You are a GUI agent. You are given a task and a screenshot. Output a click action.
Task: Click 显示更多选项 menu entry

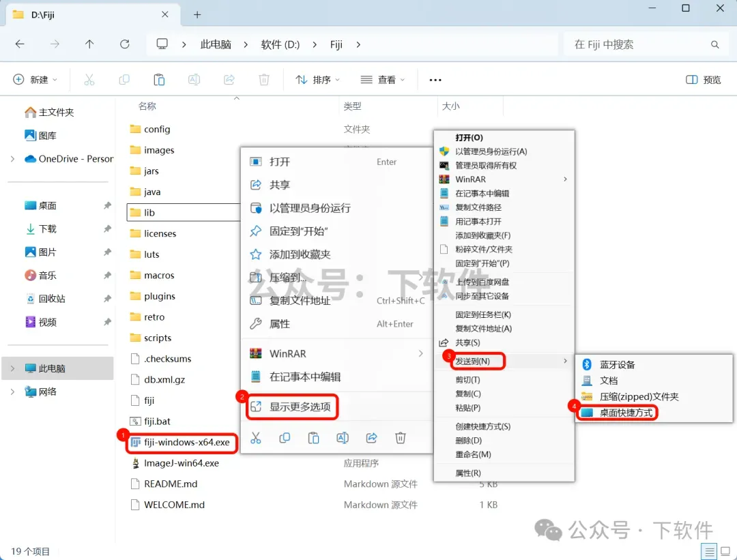(x=292, y=407)
